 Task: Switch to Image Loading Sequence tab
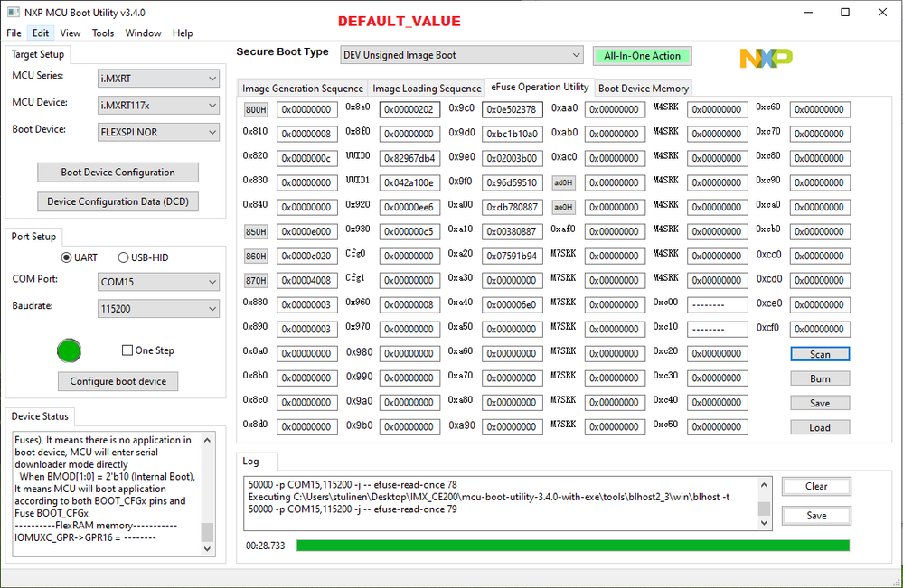click(x=427, y=88)
